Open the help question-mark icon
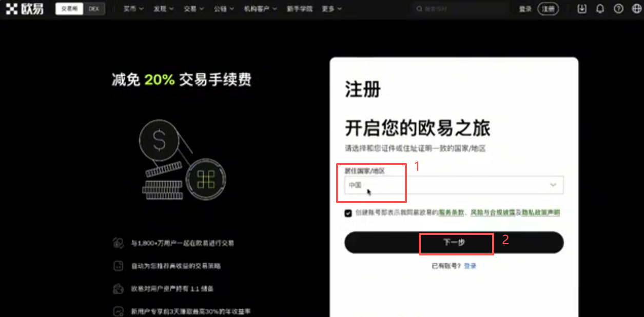The height and width of the screenshot is (317, 644). coord(618,9)
